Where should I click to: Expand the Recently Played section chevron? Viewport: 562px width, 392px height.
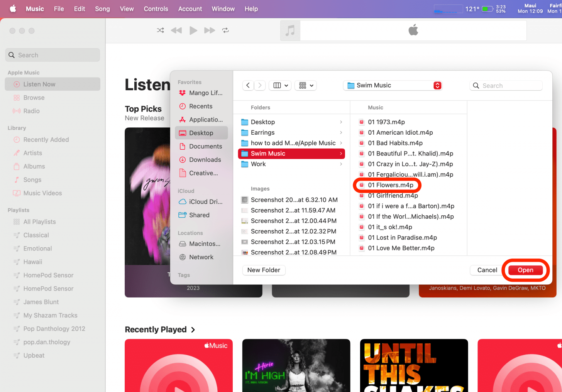193,330
